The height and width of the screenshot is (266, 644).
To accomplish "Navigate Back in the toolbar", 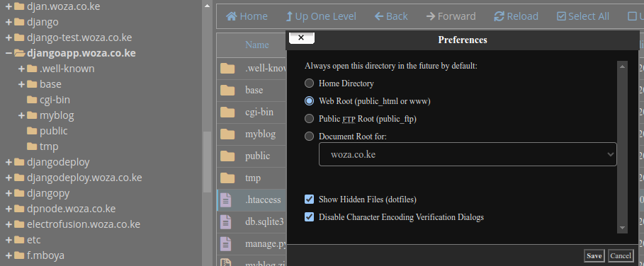I will 391,16.
